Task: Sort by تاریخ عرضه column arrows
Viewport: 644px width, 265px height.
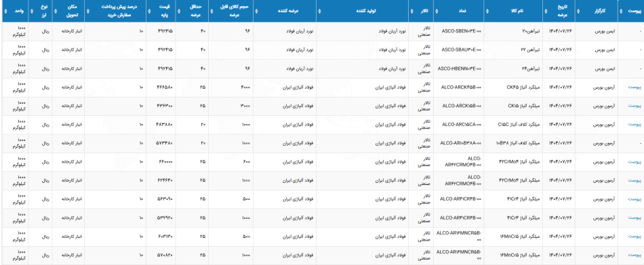Action: pyautogui.click(x=546, y=11)
